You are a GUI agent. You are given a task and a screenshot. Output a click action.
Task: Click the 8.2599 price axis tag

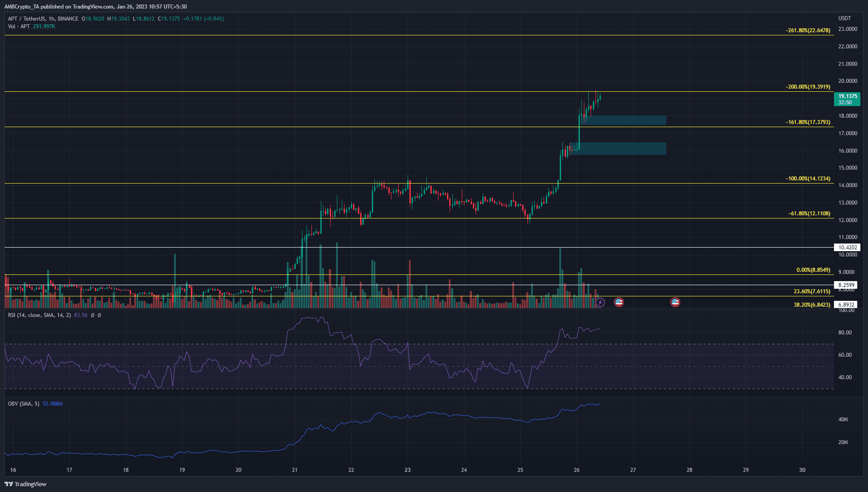point(847,285)
